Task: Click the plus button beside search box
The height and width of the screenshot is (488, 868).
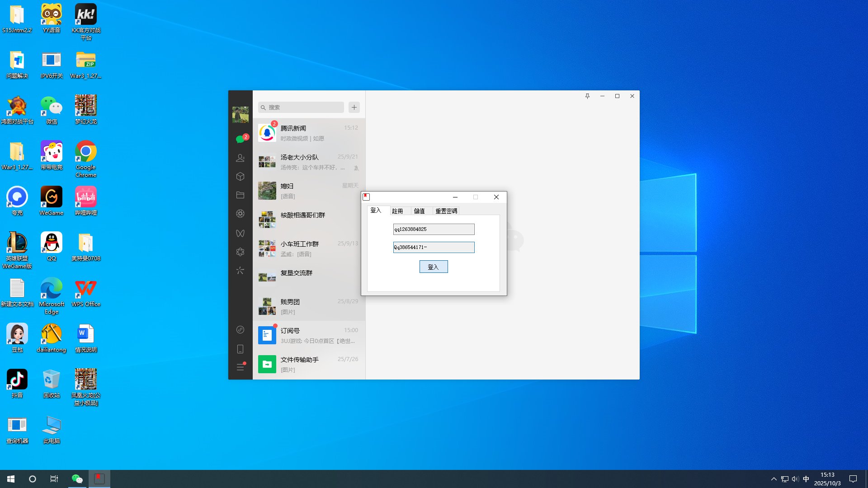Action: point(354,107)
